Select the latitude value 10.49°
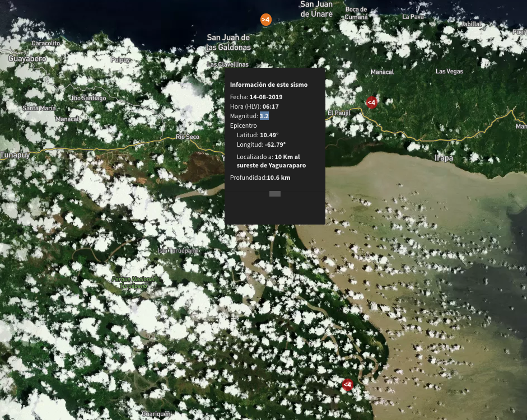The width and height of the screenshot is (527, 420). 269,135
